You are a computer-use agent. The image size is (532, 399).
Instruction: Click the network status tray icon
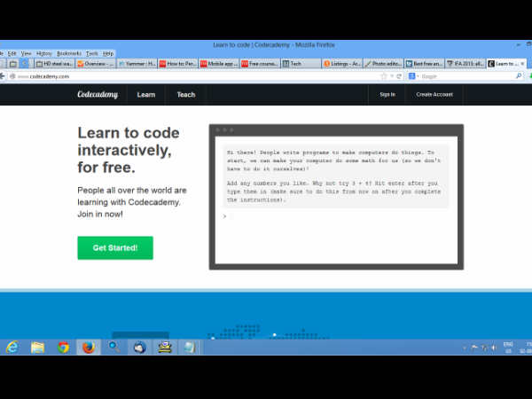pos(484,348)
